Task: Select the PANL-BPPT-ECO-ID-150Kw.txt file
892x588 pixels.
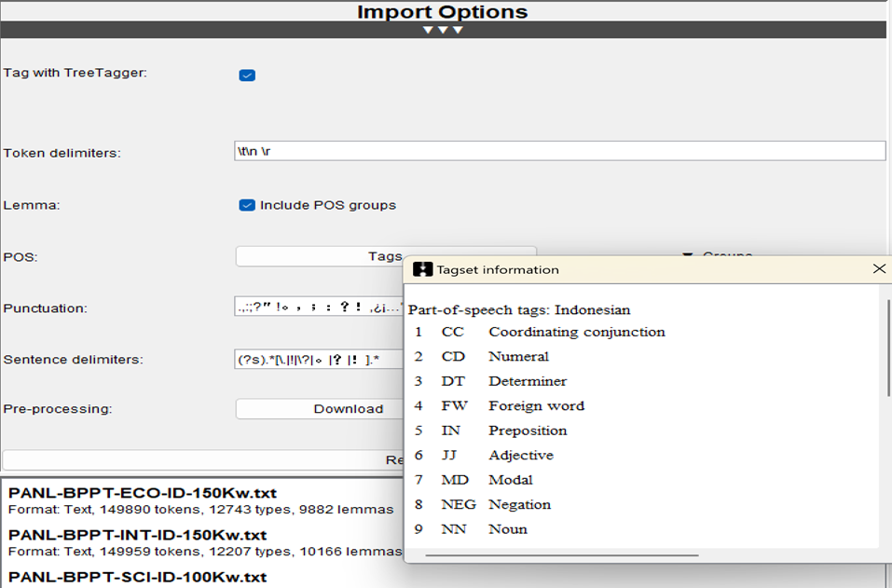Action: (143, 493)
